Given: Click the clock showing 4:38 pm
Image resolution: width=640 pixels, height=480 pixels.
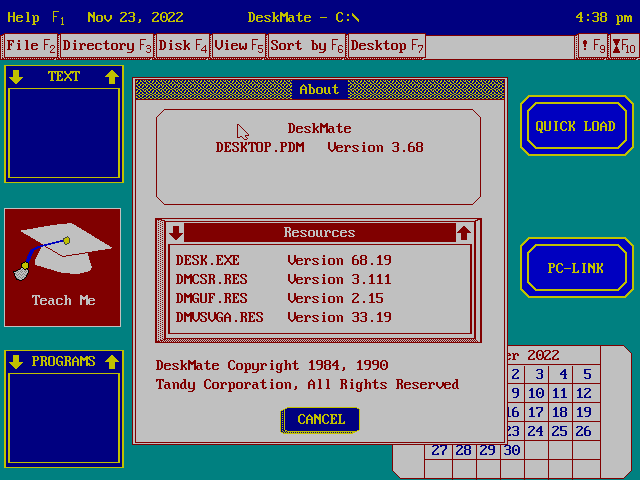Looking at the screenshot, I should click(604, 18).
